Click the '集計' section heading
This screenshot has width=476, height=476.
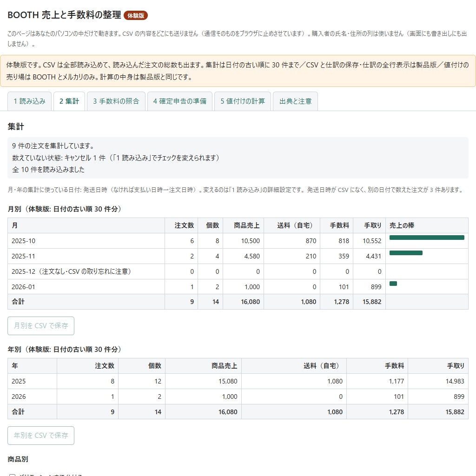pyautogui.click(x=16, y=126)
